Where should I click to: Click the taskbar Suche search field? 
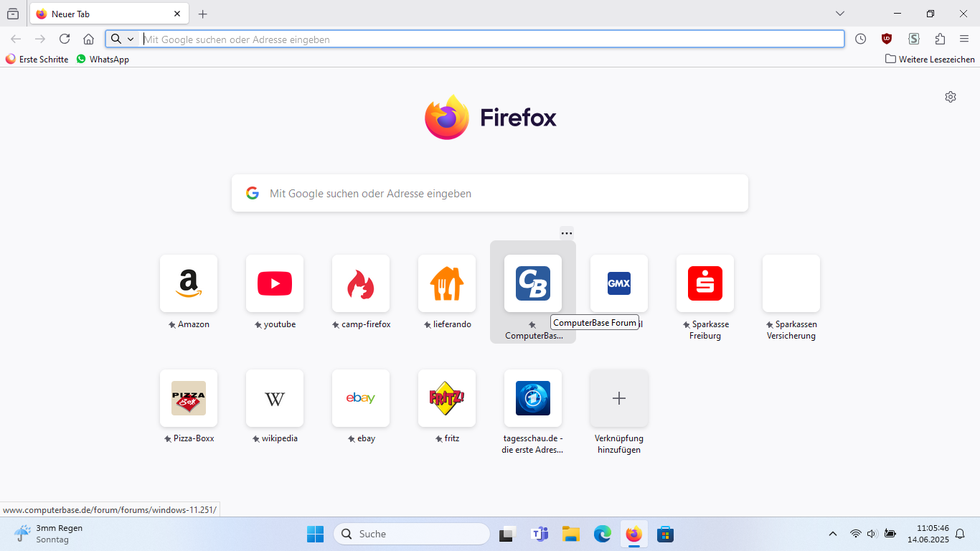(412, 534)
